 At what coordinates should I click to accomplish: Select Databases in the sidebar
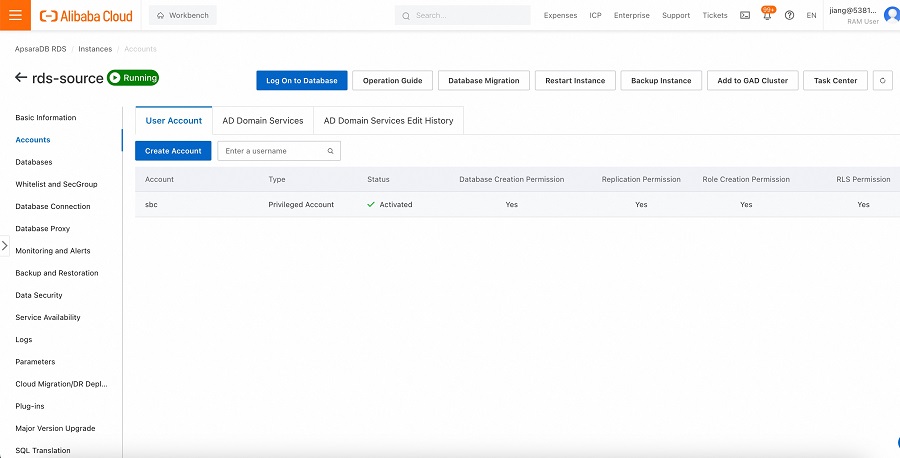(x=34, y=162)
